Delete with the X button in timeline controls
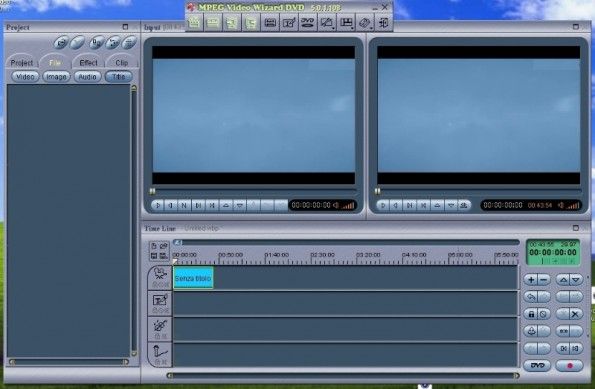 coord(576,314)
